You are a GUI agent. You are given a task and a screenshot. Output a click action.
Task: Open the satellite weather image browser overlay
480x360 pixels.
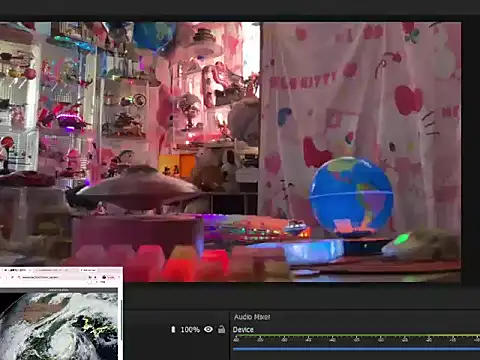coord(61,313)
